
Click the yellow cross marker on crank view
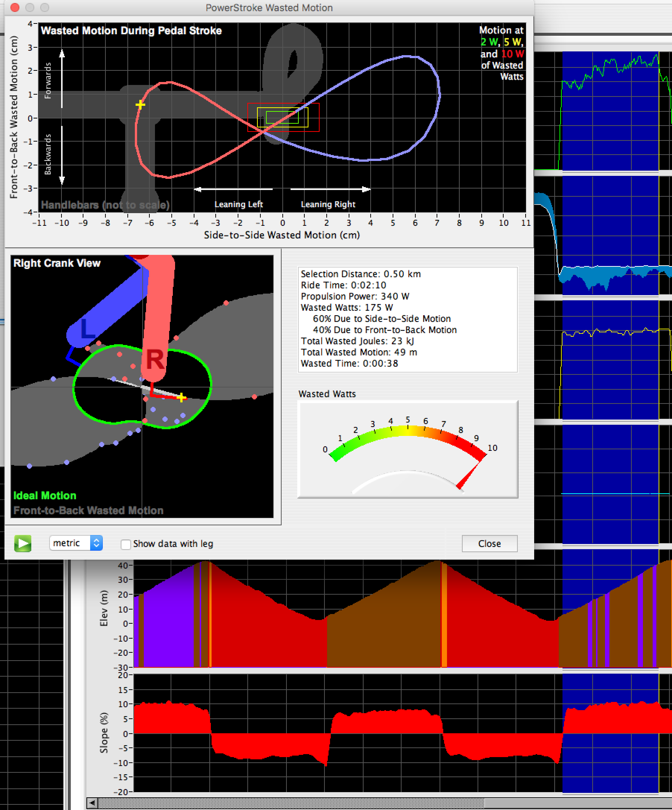(181, 397)
